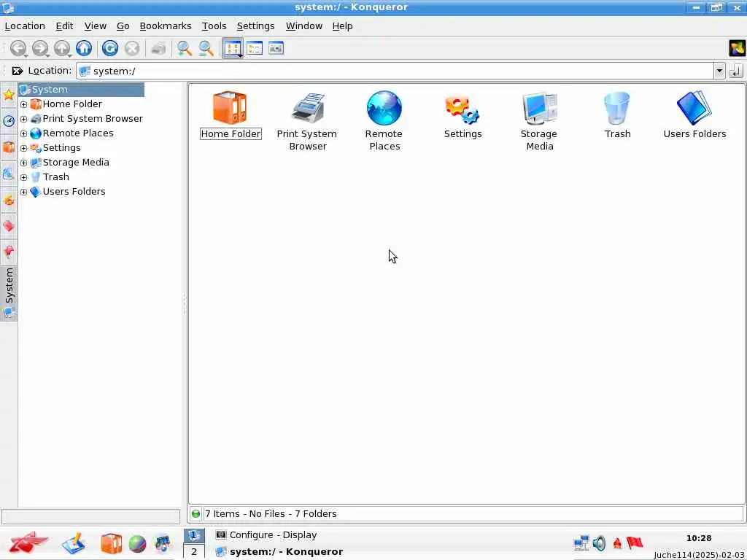
Task: Reload the current location
Action: pos(110,48)
